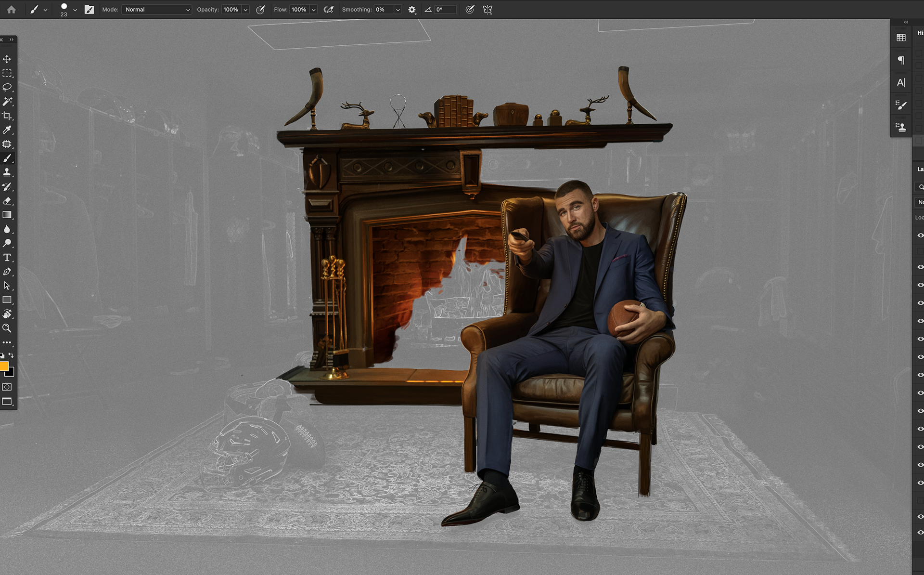Toggle the brush settings panel icon
The image size is (924, 575).
click(90, 10)
